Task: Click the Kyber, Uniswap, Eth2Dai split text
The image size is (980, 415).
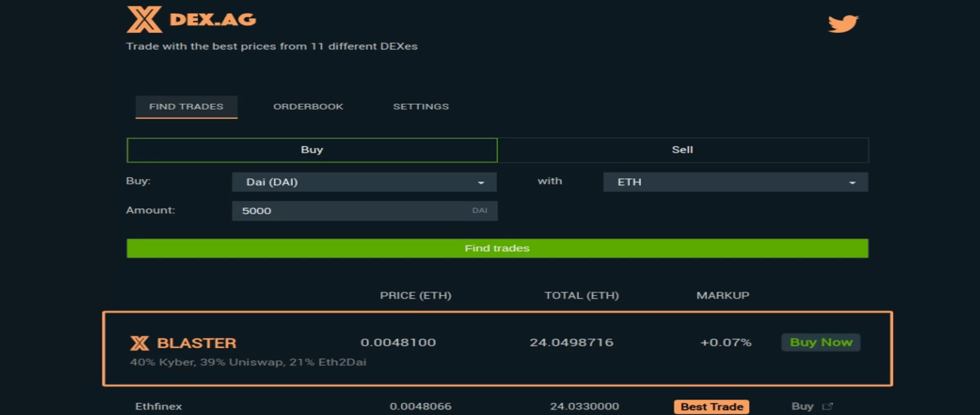Action: (x=248, y=362)
